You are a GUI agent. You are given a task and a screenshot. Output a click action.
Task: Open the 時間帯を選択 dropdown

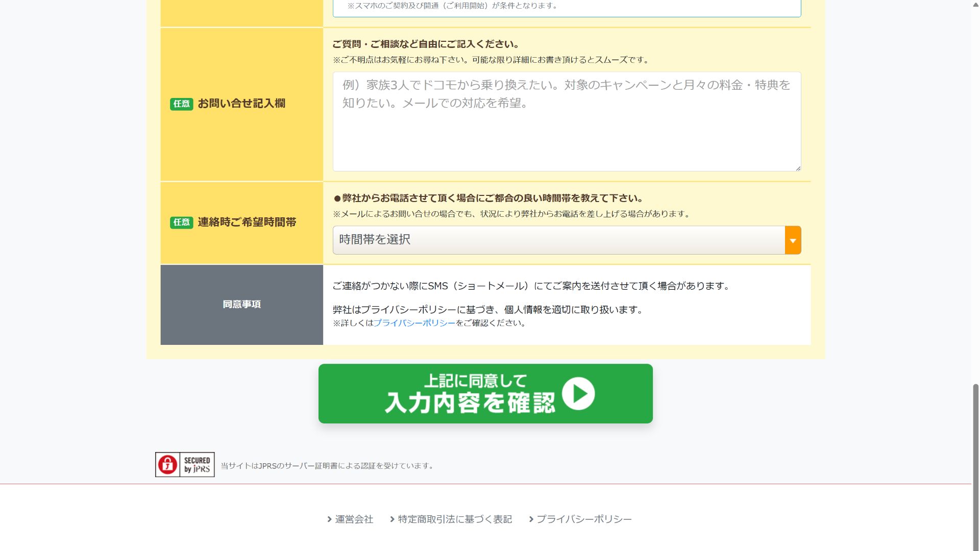click(x=567, y=240)
